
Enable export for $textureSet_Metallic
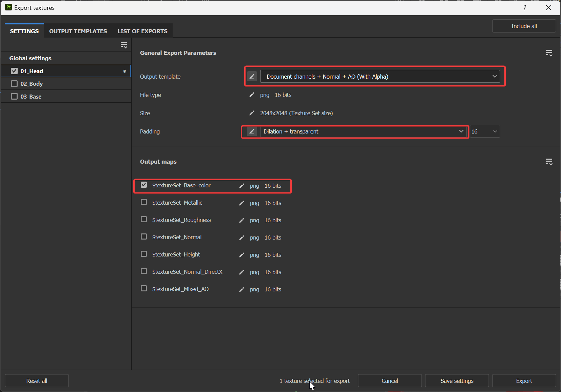coord(144,202)
